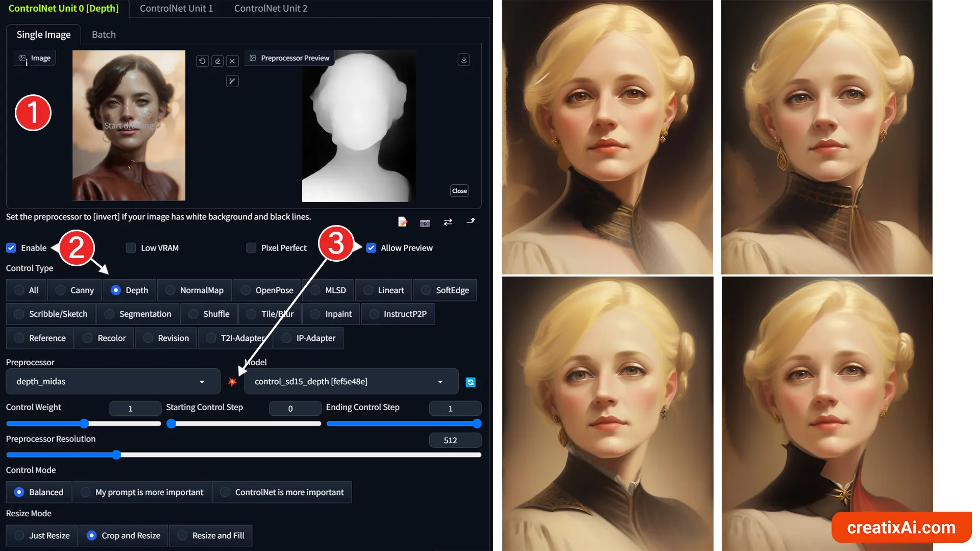Select the SoftEdge control type
The width and height of the screenshot is (980, 551).
445,290
